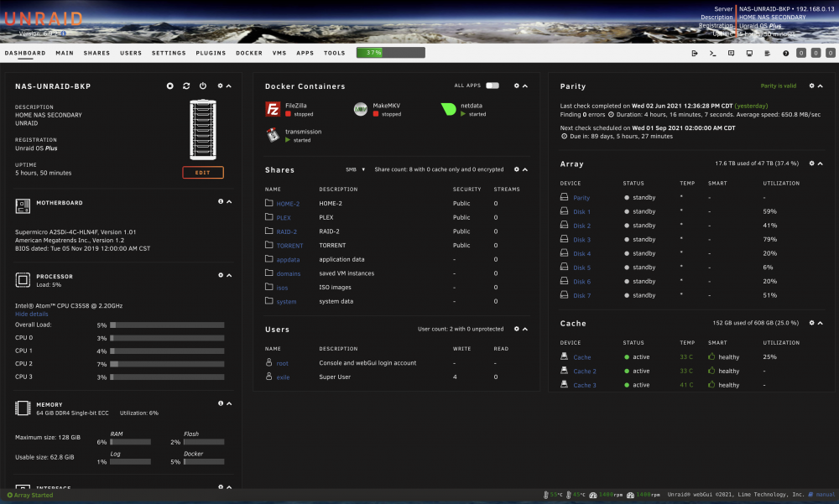Screen dimensions: 839x504
Task: Open the Disk 3 device link
Action: (581, 240)
